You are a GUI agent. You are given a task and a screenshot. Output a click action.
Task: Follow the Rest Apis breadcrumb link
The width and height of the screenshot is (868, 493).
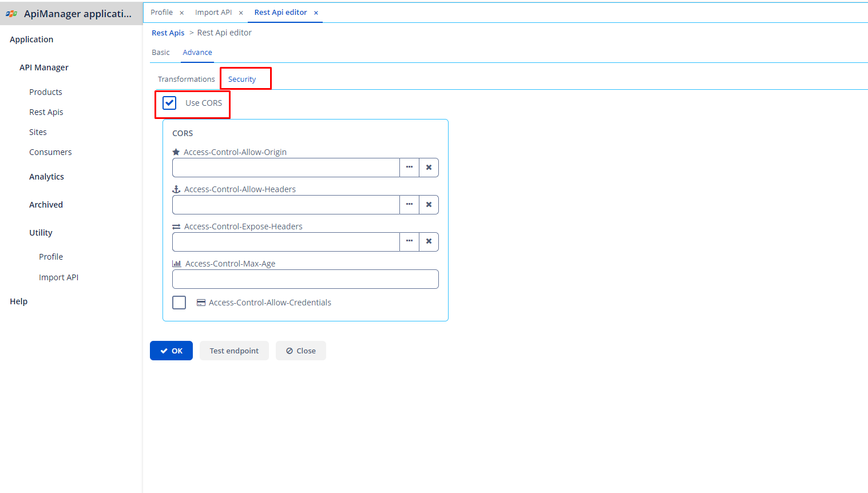coord(168,33)
